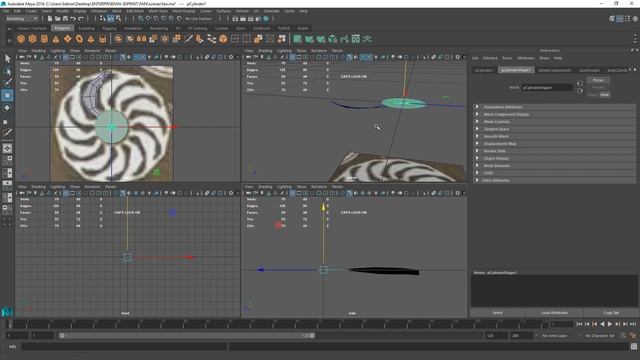
Task: Pick the Lasso Select tool in toolbox
Action: (x=7, y=71)
